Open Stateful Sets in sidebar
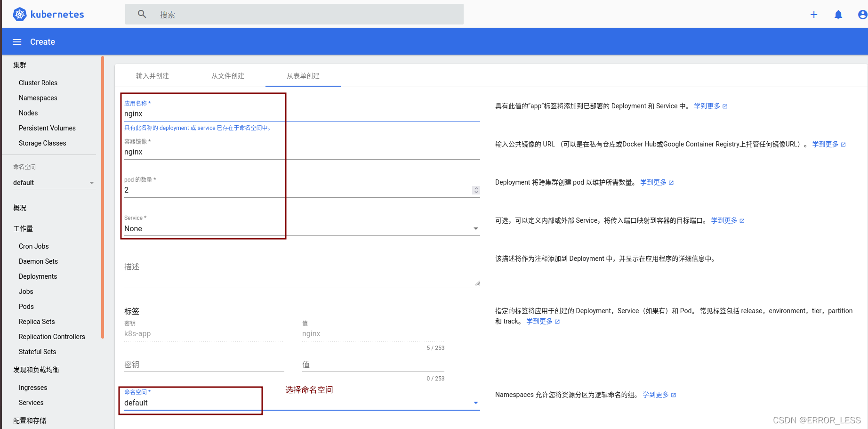This screenshot has width=868, height=429. pyautogui.click(x=38, y=352)
